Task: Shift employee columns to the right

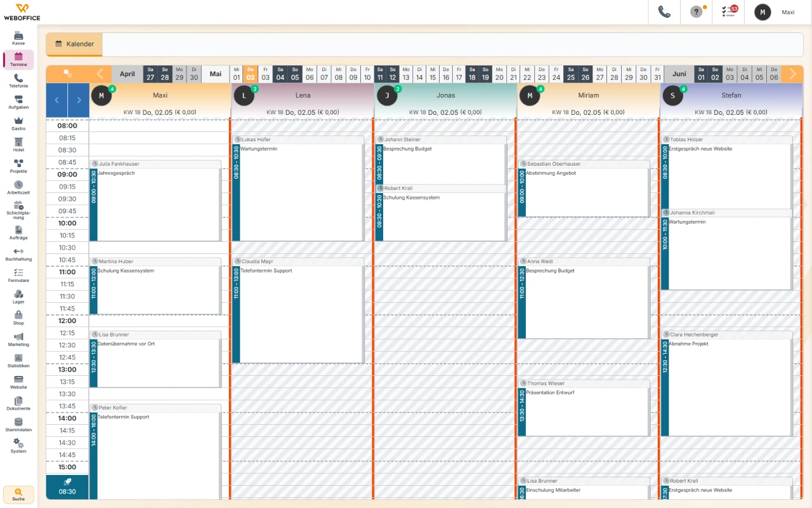Action: [79, 100]
